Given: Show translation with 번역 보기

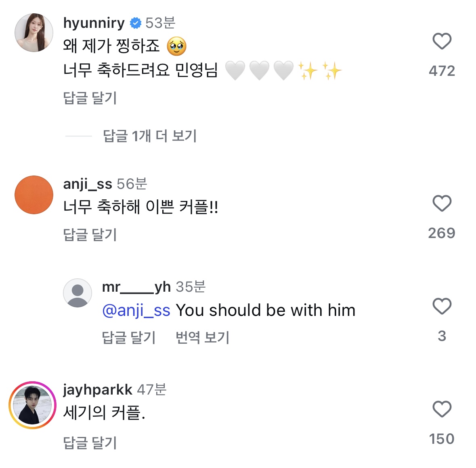Looking at the screenshot, I should coord(202,337).
